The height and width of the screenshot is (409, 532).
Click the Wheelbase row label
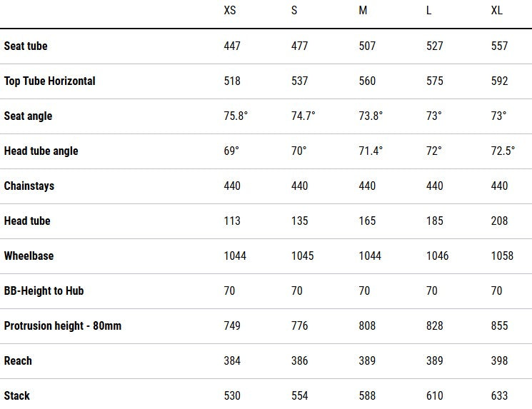click(x=29, y=256)
